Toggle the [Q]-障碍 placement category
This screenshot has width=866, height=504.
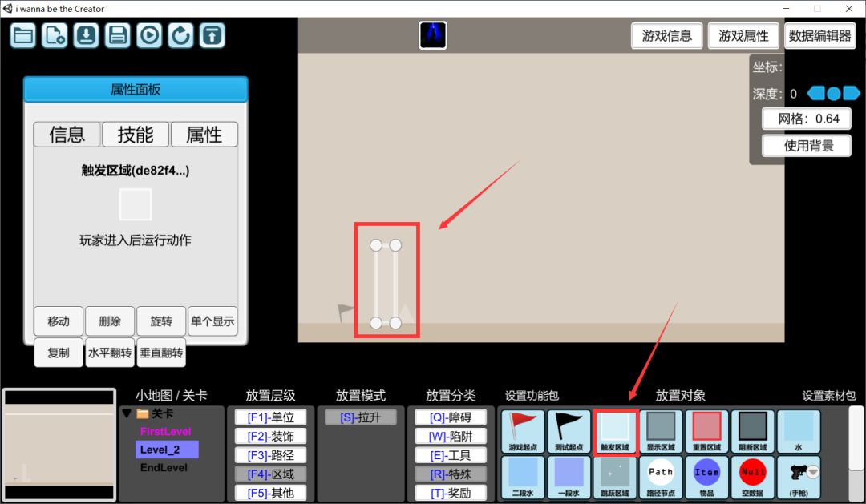450,417
